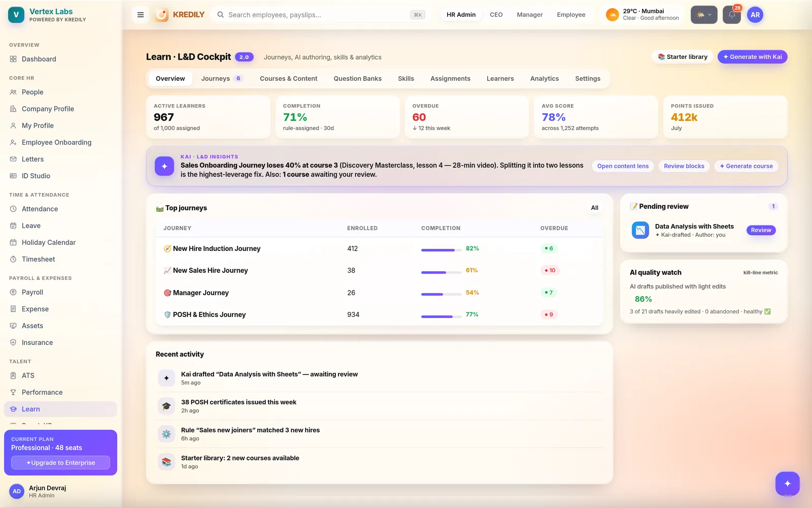
Task: Click Generate with Kai button
Action: 753,57
